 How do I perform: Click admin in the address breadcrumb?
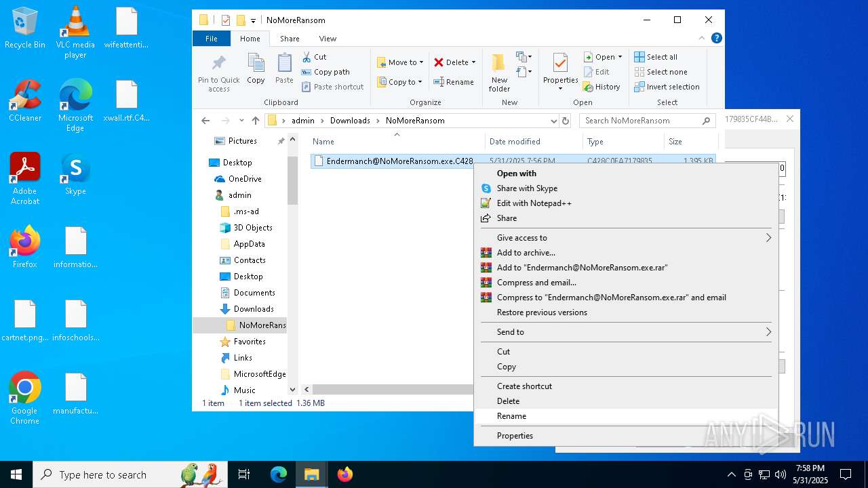click(303, 121)
